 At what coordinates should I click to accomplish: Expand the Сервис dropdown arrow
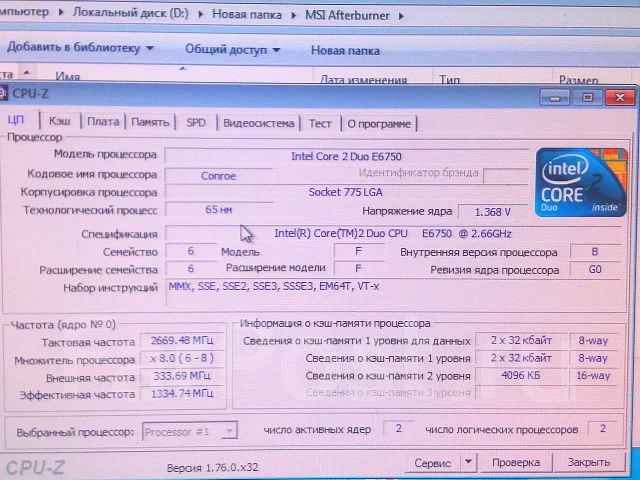pyautogui.click(x=469, y=462)
